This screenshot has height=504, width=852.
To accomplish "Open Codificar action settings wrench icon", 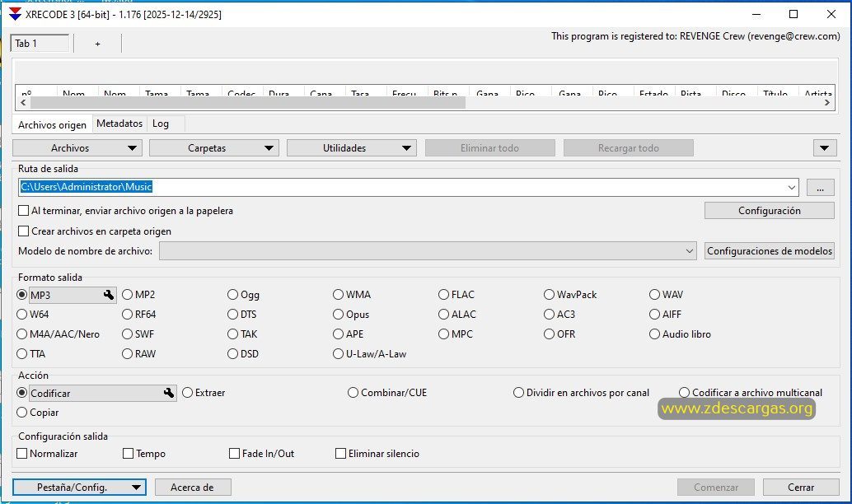I will pos(169,393).
